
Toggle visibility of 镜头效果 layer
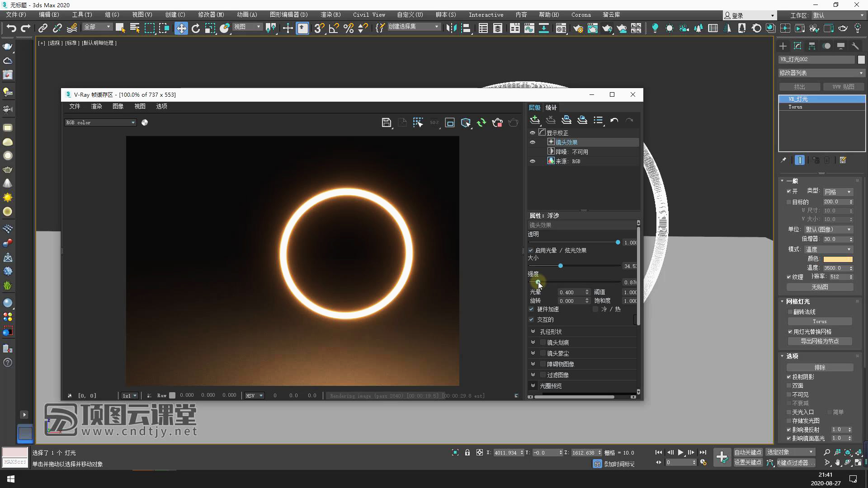[533, 142]
